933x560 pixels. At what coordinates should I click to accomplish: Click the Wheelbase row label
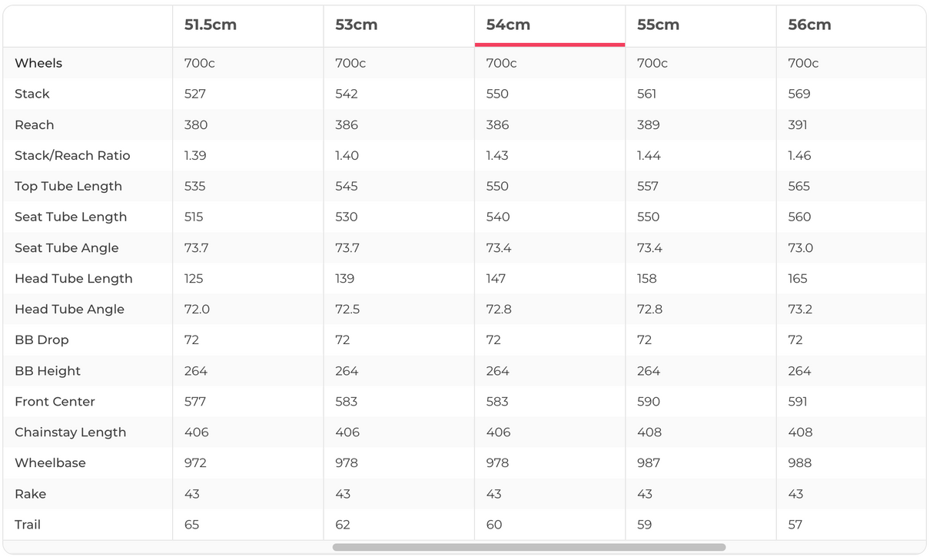(x=50, y=462)
